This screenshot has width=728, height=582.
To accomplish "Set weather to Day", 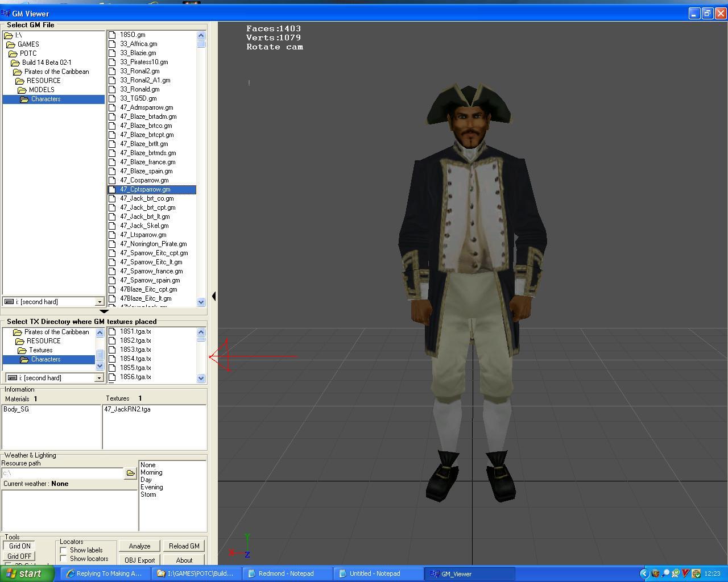I will point(146,480).
